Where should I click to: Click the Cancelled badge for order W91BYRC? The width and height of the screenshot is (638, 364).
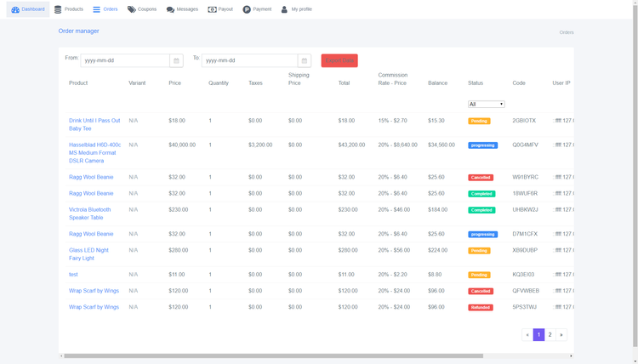481,178
